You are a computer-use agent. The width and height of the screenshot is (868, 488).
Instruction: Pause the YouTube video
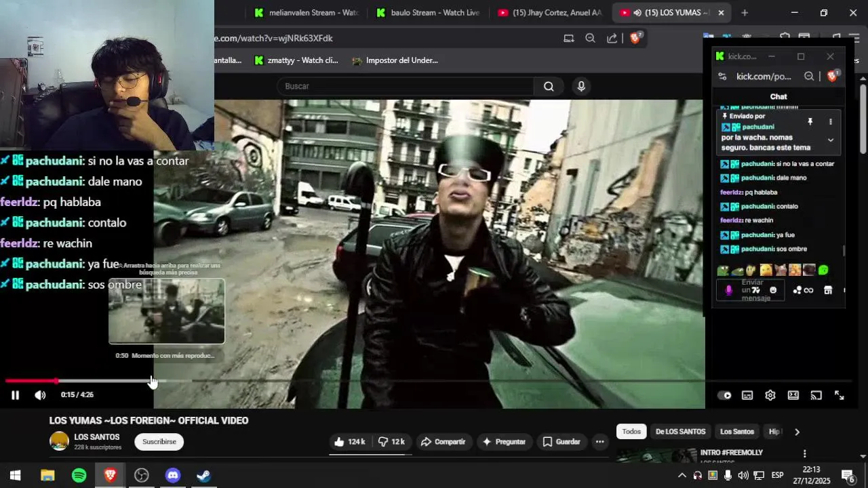point(15,395)
